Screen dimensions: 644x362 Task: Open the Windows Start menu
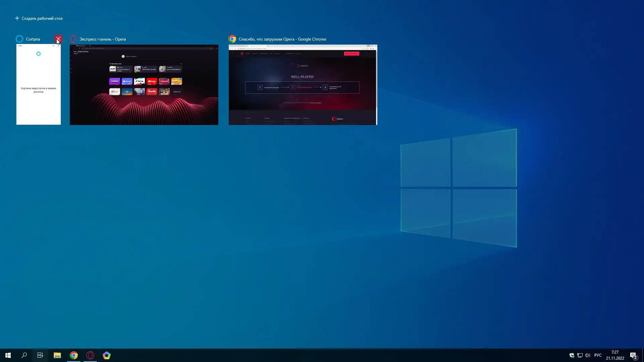point(8,355)
